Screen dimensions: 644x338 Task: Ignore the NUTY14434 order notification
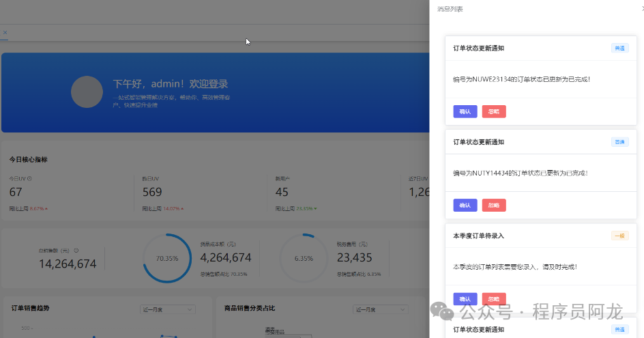[494, 205]
